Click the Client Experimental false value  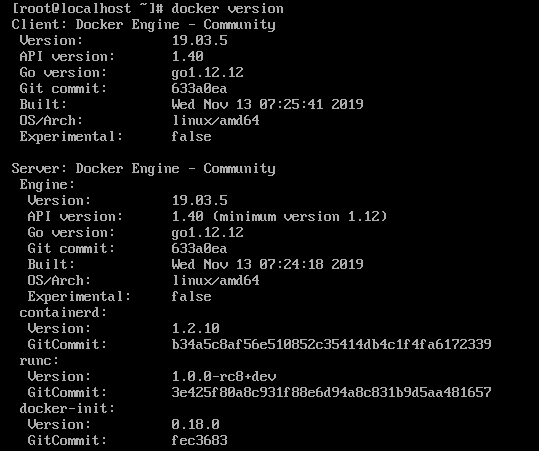pyautogui.click(x=191, y=136)
